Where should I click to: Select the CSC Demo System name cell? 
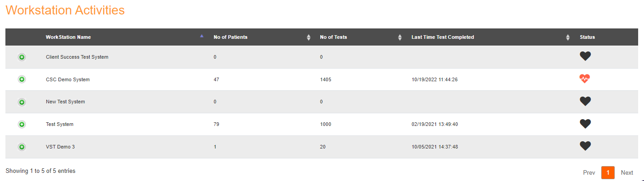[x=68, y=79]
